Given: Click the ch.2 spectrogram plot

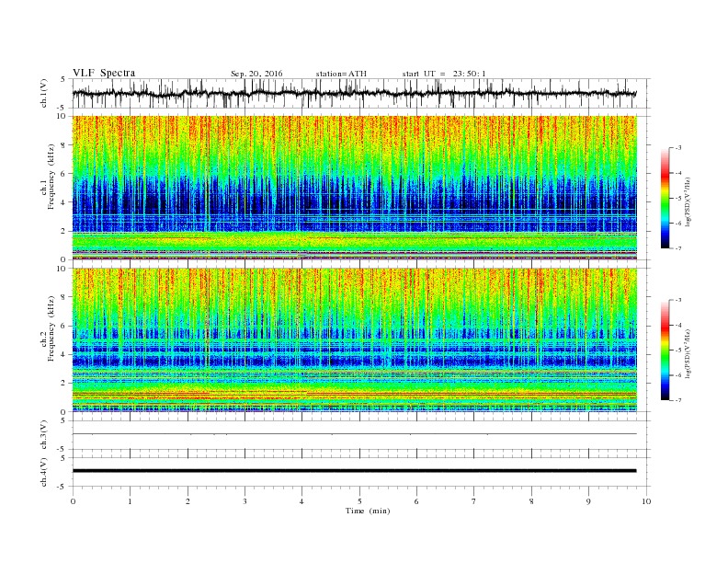Looking at the screenshot, I should (354, 340).
